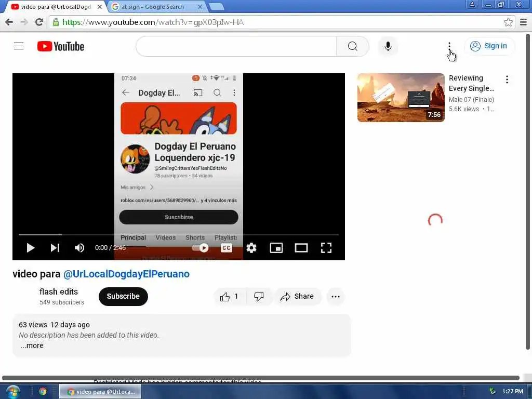Close the video para YouTube tab
532x399 pixels.
pos(99,6)
